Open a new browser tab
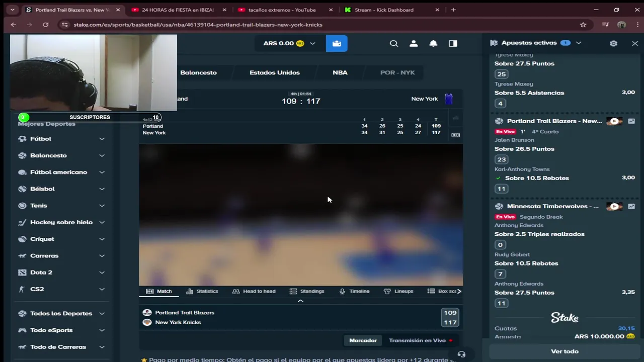The width and height of the screenshot is (644, 362). coord(453,10)
